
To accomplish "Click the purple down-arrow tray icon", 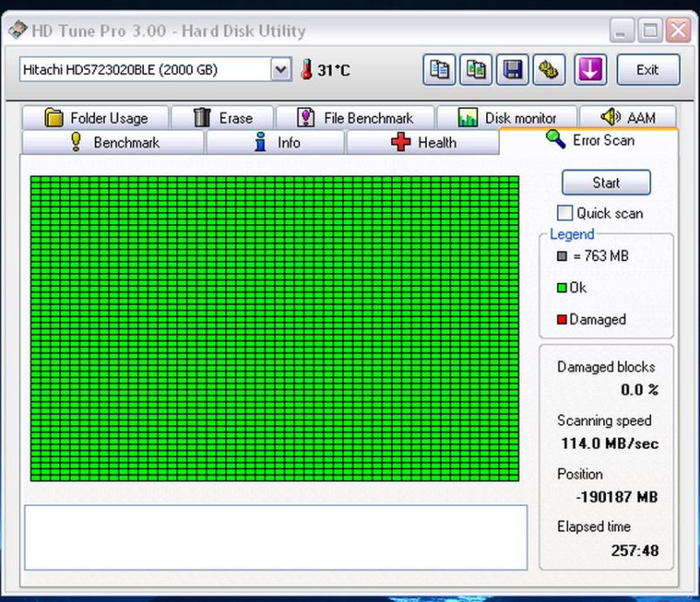I will click(x=590, y=70).
